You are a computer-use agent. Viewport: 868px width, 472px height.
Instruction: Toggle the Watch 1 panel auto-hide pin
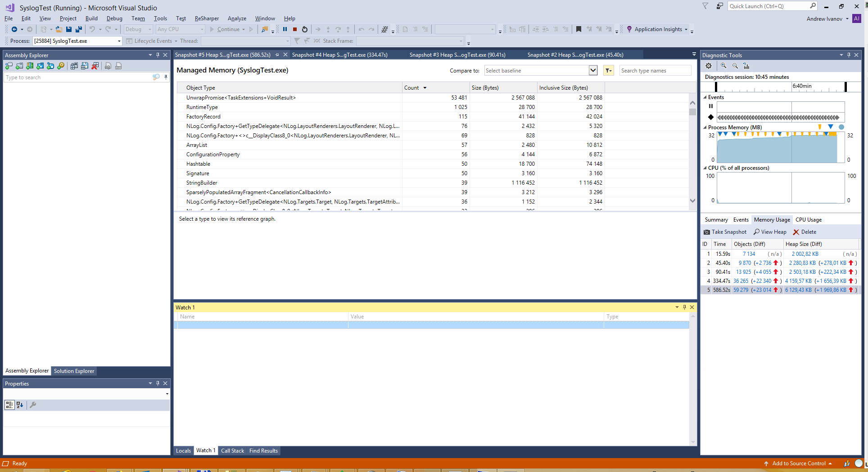(684, 307)
